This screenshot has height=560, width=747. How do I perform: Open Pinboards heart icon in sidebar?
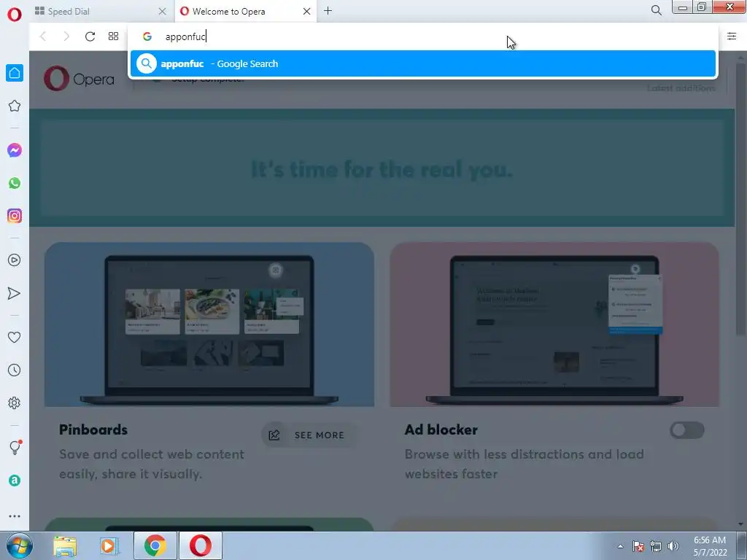[x=15, y=337]
